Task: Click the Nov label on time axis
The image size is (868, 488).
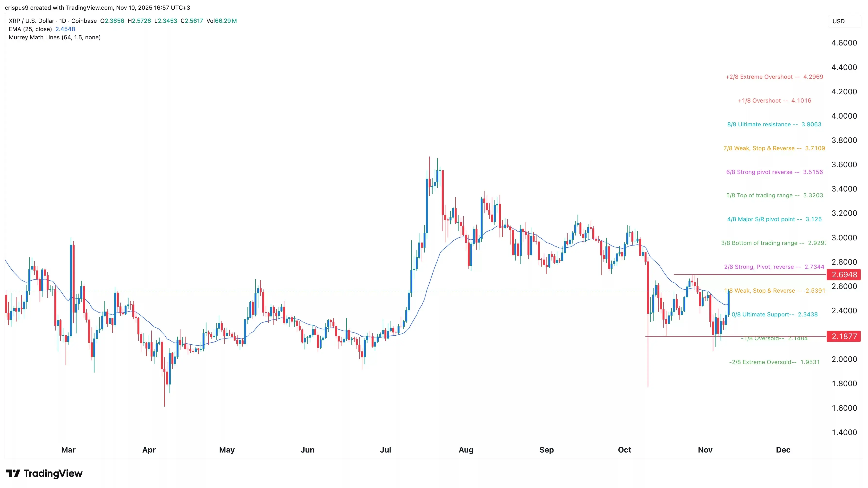Action: (705, 450)
